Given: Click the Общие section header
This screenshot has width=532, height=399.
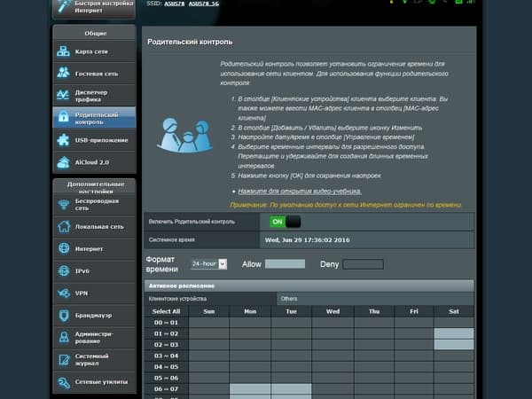Looking at the screenshot, I should click(94, 33).
